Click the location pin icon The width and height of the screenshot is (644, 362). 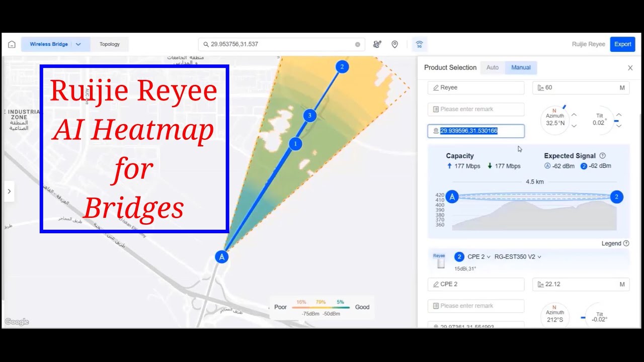(x=395, y=44)
